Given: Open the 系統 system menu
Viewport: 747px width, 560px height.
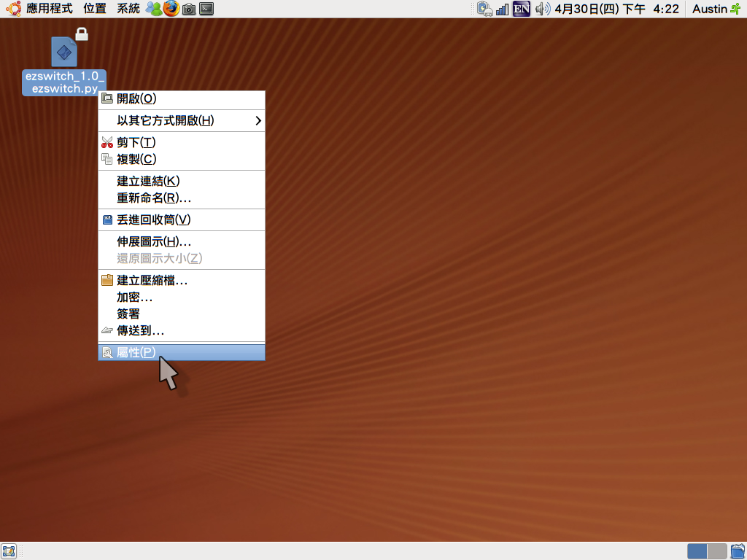Looking at the screenshot, I should (x=128, y=9).
